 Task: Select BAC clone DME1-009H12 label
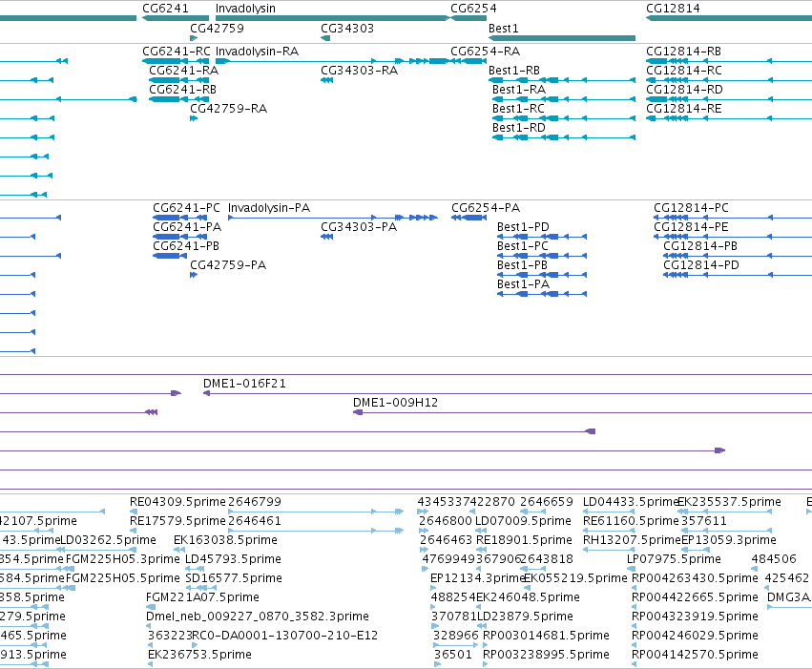pyautogui.click(x=395, y=403)
